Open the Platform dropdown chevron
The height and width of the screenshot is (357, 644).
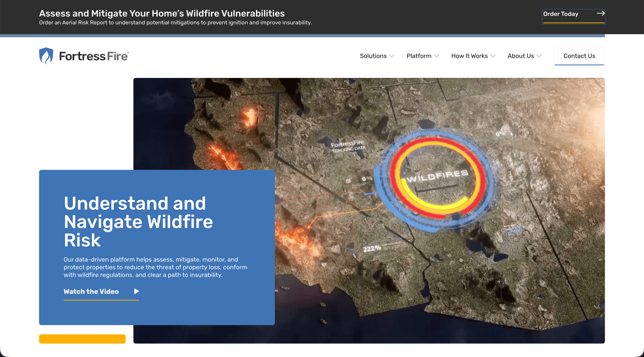[x=436, y=56]
